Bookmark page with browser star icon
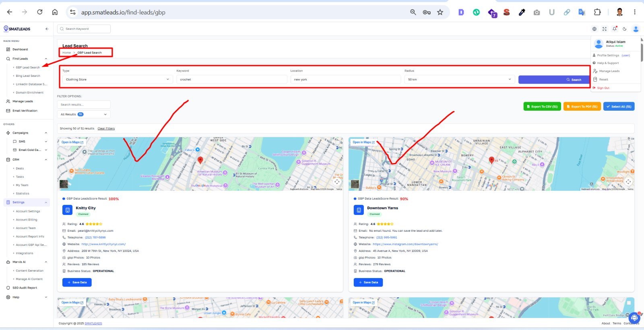 coord(440,12)
